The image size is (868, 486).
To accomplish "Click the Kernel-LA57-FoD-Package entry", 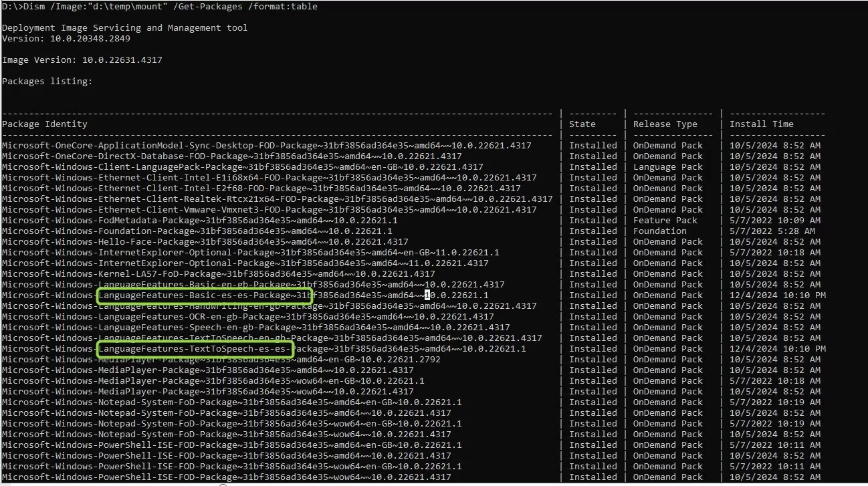I will (x=218, y=274).
